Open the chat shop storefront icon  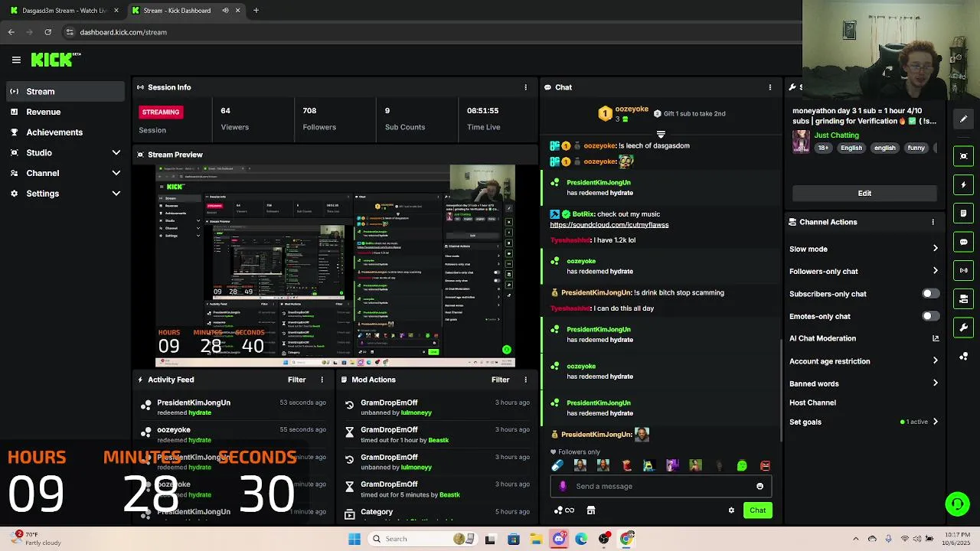pyautogui.click(x=591, y=510)
